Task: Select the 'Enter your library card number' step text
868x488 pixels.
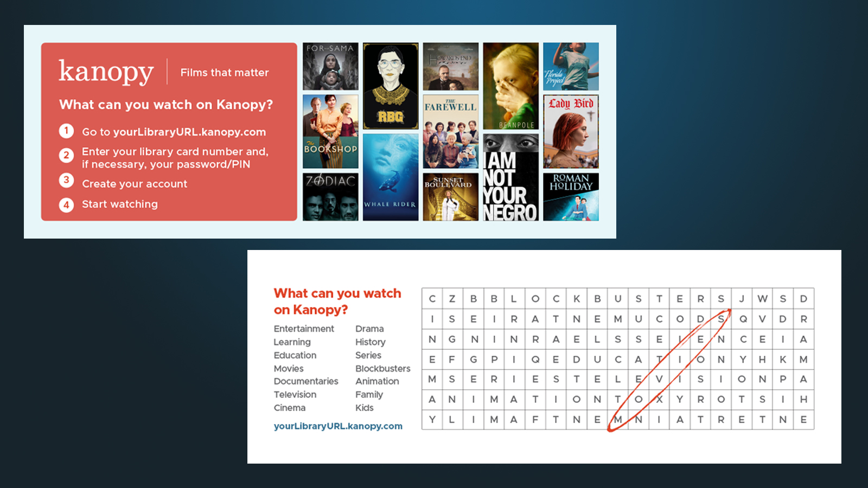Action: point(175,158)
